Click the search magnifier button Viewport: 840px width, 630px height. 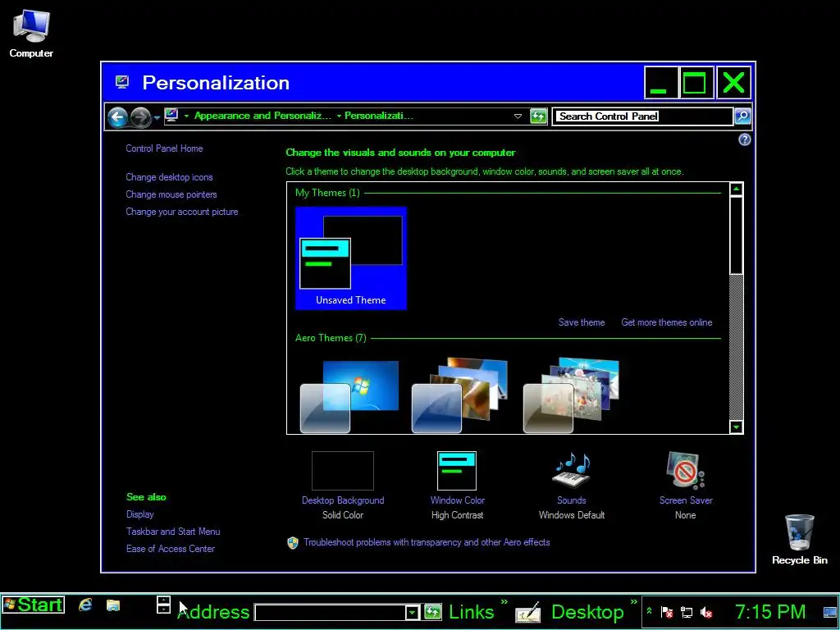[x=742, y=116]
